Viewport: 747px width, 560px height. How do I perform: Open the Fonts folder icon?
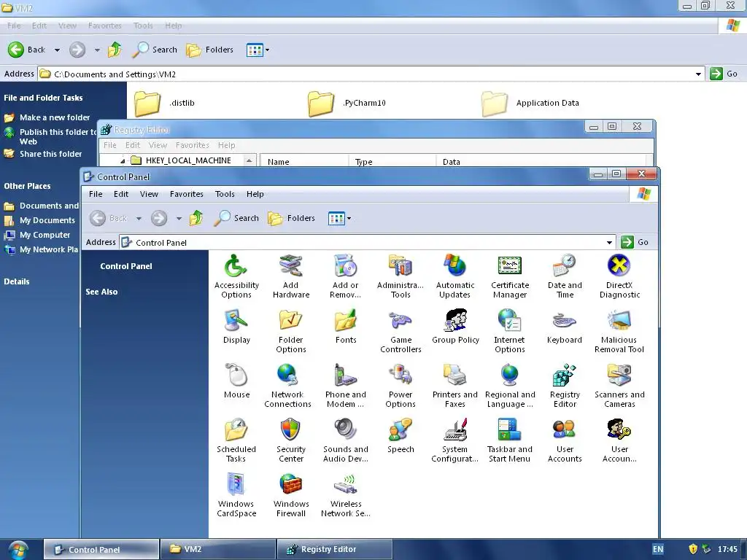pos(345,327)
